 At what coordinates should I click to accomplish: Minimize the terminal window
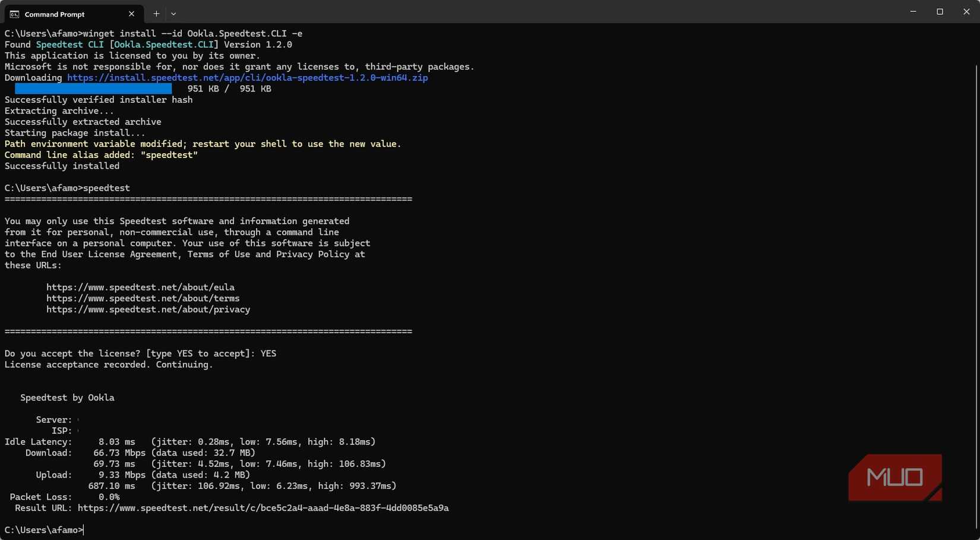pyautogui.click(x=913, y=11)
